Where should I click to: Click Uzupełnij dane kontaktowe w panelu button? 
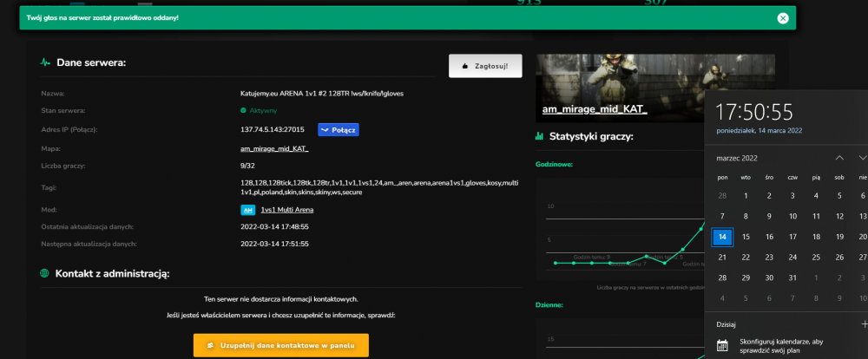[280, 345]
